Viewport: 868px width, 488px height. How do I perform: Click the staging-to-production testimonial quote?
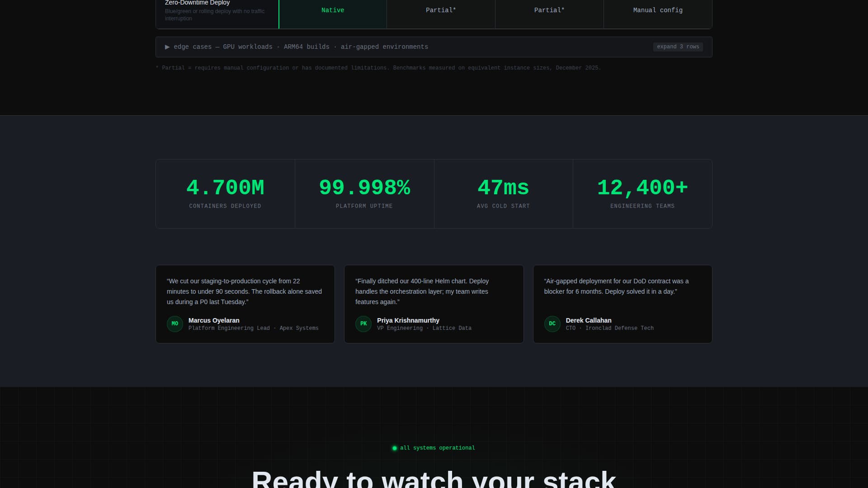click(245, 291)
